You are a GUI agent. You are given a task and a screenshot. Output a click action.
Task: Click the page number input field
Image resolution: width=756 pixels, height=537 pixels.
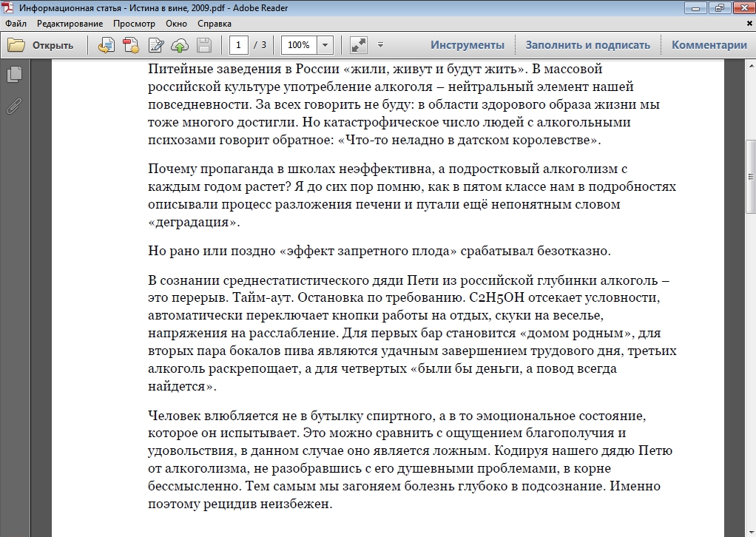coord(238,45)
